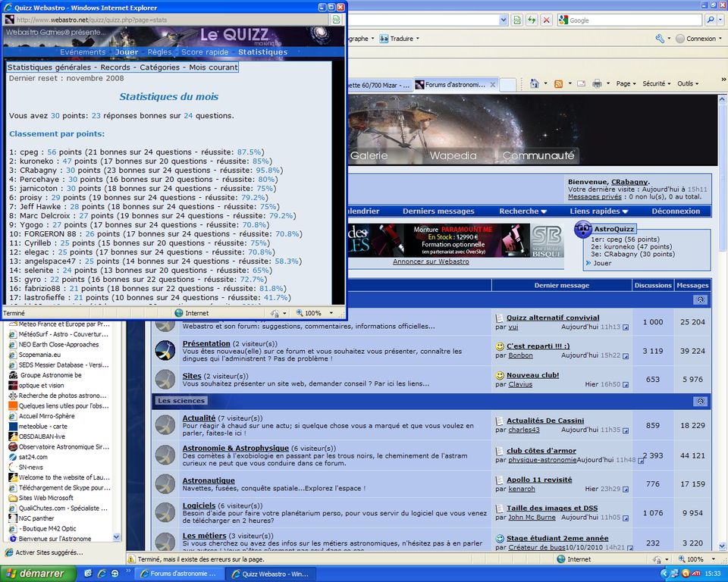The width and height of the screenshot is (728, 582).
Task: Open the Astronautique forum link
Action: pos(209,480)
